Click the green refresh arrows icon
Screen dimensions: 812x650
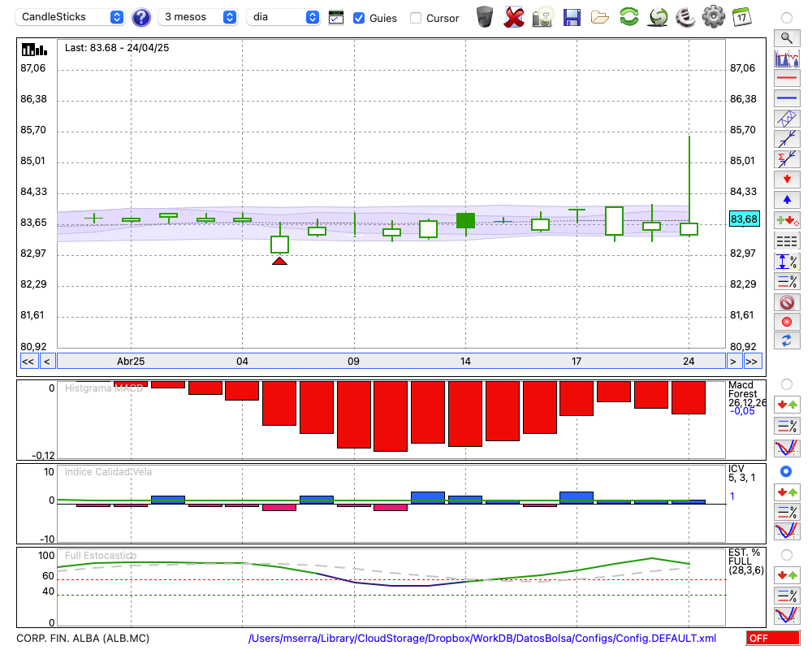[x=629, y=17]
